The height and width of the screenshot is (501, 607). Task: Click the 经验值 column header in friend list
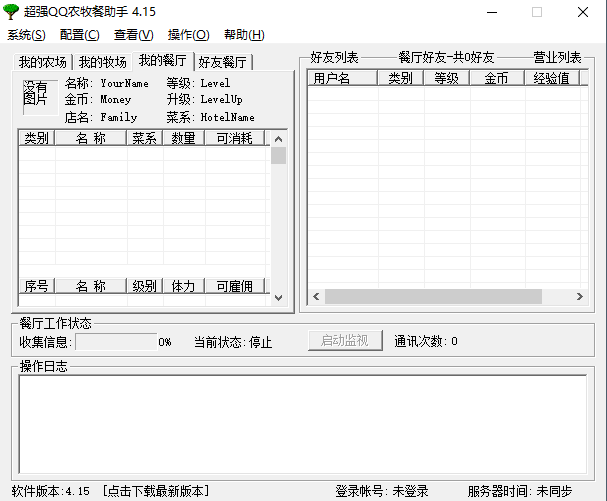(552, 78)
